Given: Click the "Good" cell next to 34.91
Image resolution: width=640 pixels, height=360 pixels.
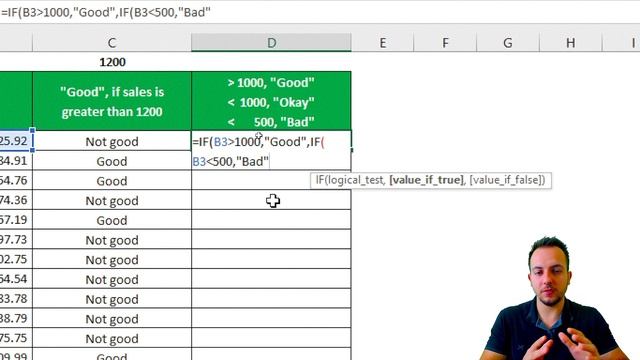Looking at the screenshot, I should (112, 161).
